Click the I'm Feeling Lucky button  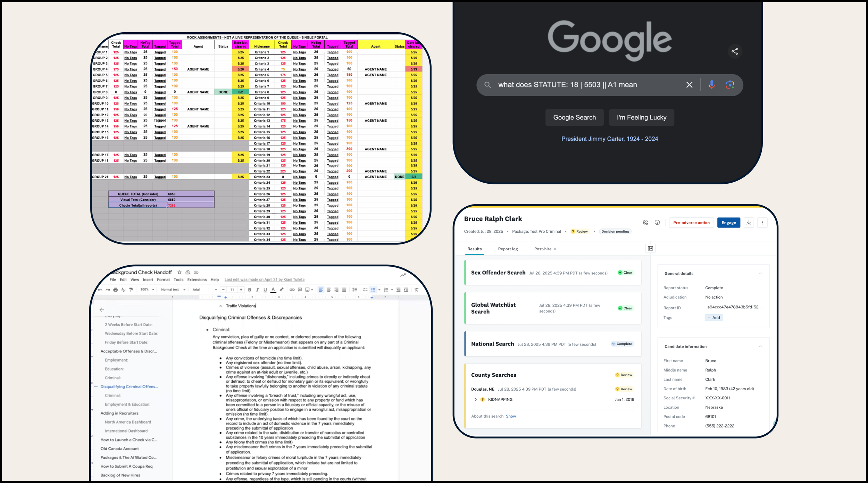tap(641, 118)
